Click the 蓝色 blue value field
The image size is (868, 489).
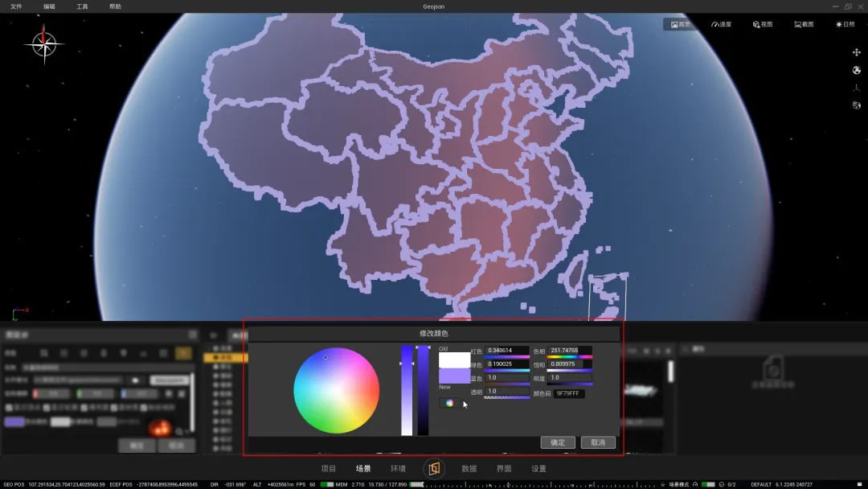coord(507,378)
